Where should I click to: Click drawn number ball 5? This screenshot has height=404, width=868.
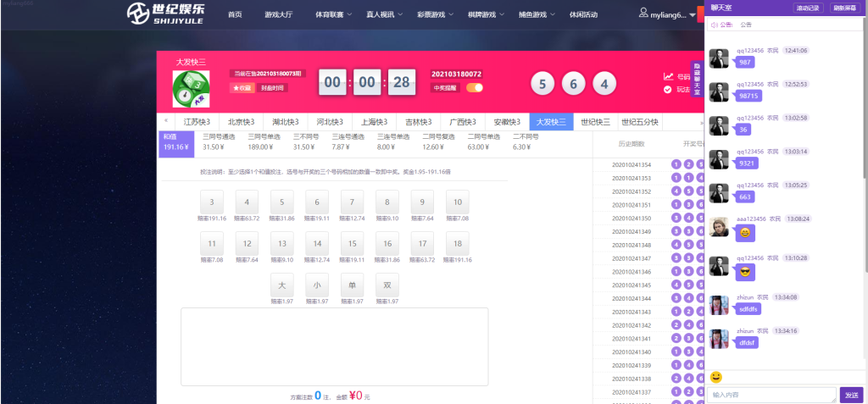coord(542,84)
